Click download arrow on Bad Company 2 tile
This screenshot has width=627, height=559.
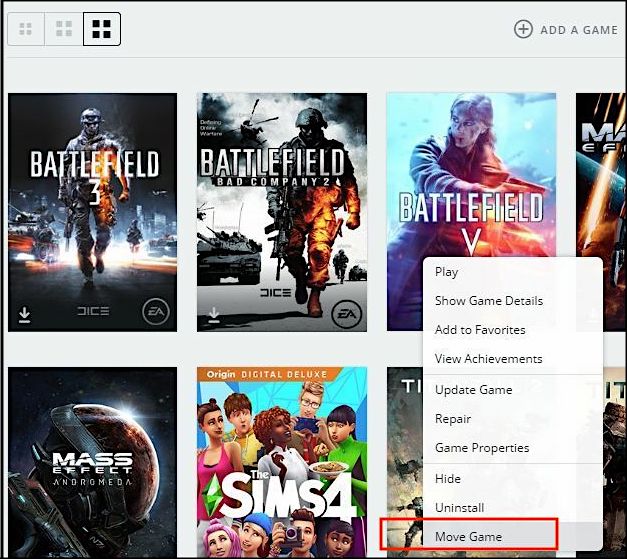click(213, 315)
